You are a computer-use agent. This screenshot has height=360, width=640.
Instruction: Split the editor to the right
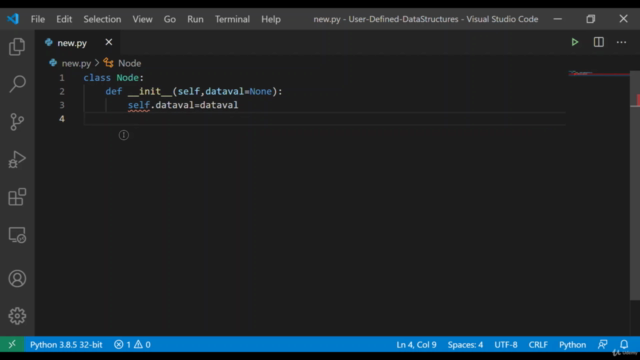click(598, 42)
